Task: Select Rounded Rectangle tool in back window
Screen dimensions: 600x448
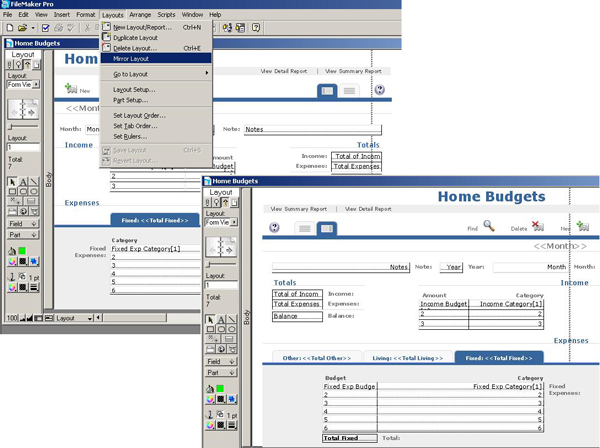Action: pos(23,192)
